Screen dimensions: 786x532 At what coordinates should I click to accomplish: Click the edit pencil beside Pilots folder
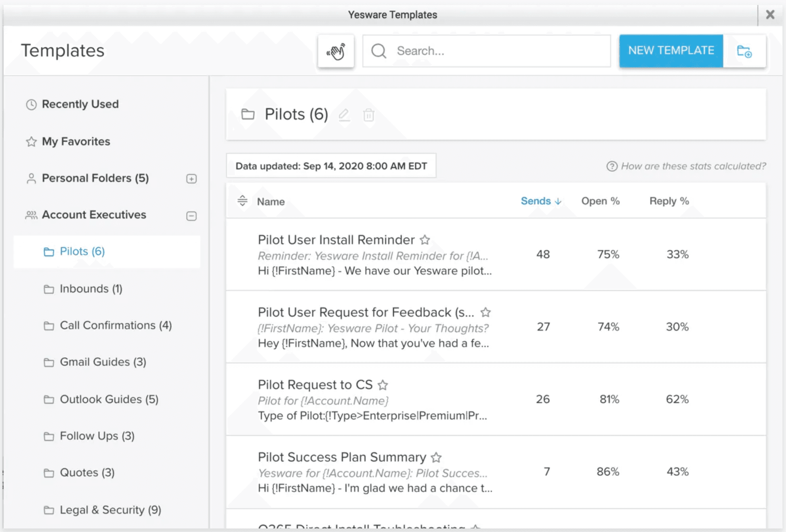[x=344, y=115]
